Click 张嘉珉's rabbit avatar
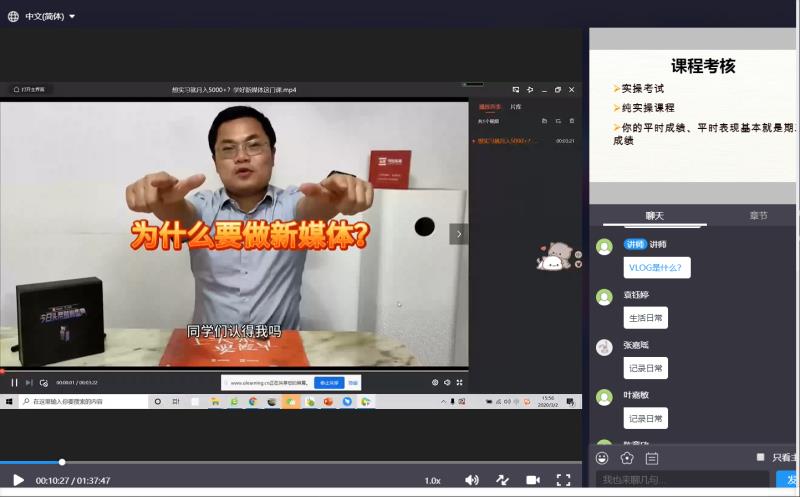Image resolution: width=800 pixels, height=497 pixels. point(605,347)
